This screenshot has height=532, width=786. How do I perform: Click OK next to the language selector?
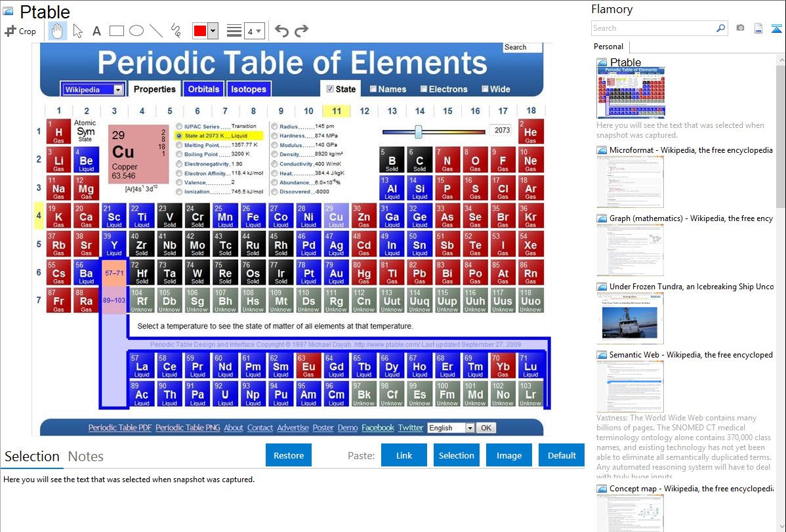click(486, 428)
